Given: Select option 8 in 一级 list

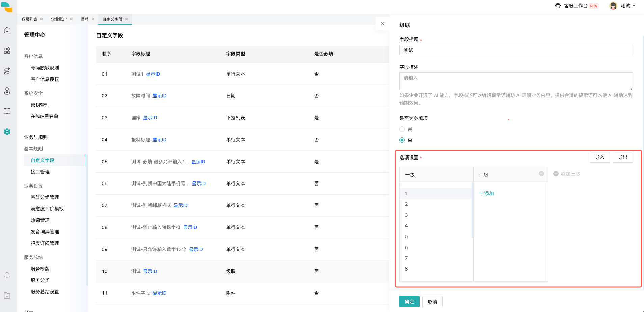Looking at the screenshot, I should coord(436,269).
